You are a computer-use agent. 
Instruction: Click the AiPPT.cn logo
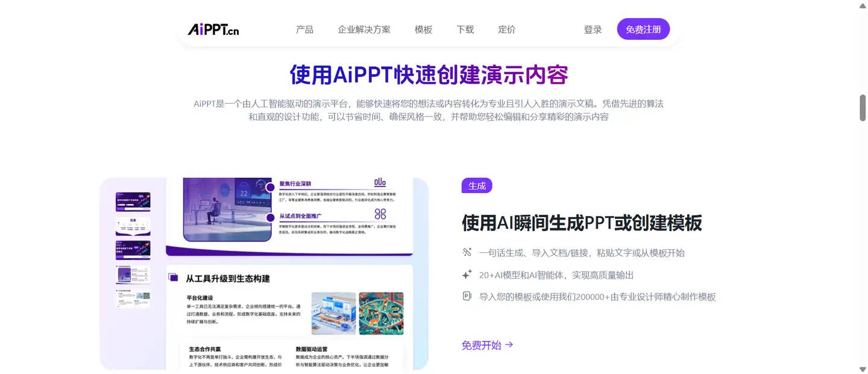pyautogui.click(x=213, y=29)
